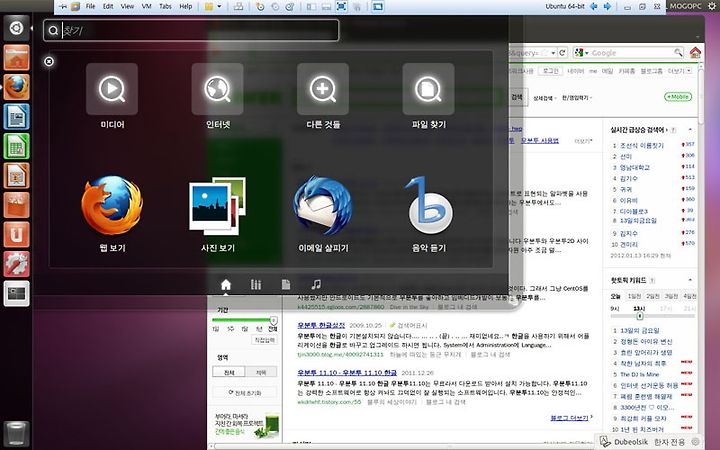Open the VMware VM menu
This screenshot has height=450, width=720.
pyautogui.click(x=146, y=6)
